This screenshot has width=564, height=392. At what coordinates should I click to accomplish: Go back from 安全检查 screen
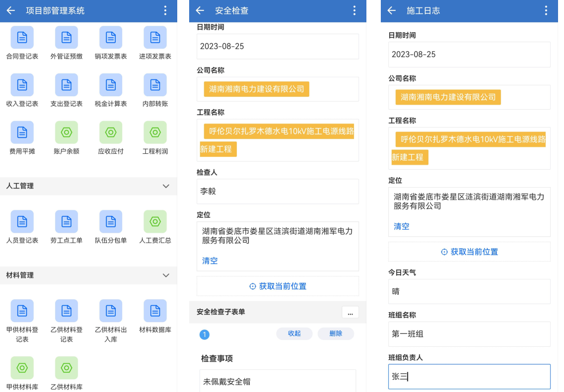(200, 11)
